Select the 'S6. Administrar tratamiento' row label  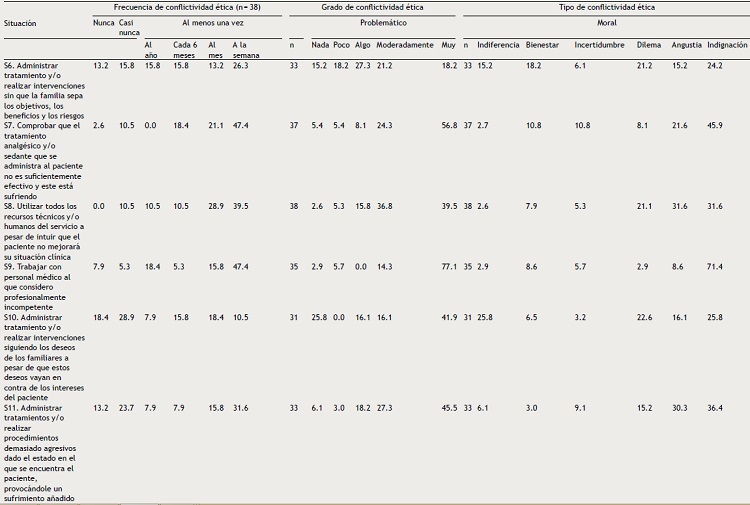pyautogui.click(x=44, y=90)
